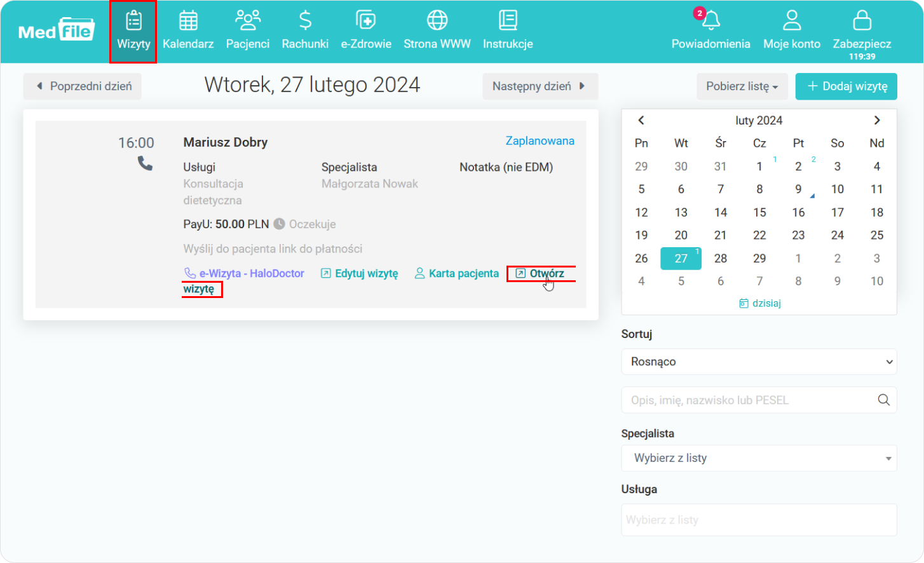Image resolution: width=924 pixels, height=563 pixels.
Task: Select calendar day 20
Action: pos(681,235)
